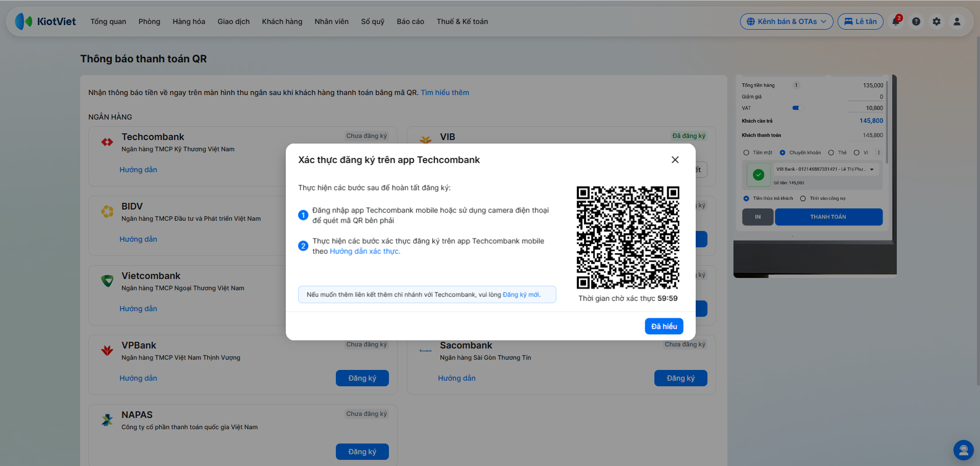This screenshot has height=466, width=980.
Task: Click the green checkmark in payment preview
Action: [x=758, y=175]
